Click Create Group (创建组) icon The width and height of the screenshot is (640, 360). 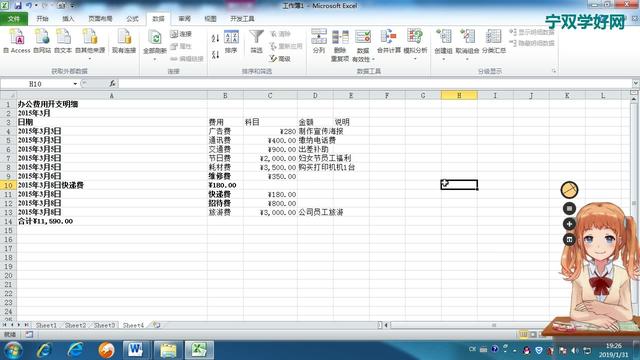[443, 37]
